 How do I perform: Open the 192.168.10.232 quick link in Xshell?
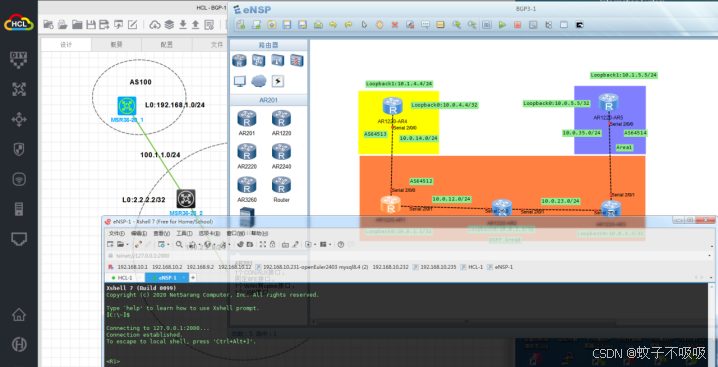pos(390,267)
